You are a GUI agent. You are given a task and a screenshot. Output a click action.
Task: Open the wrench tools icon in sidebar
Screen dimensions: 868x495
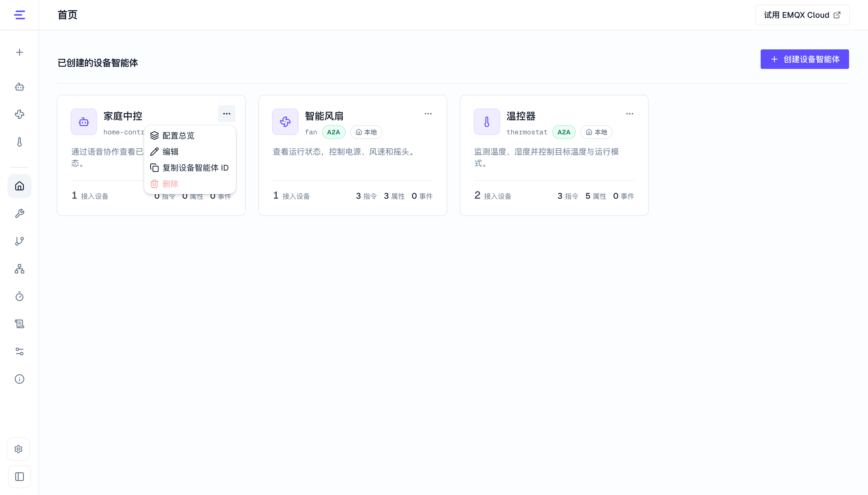point(19,214)
